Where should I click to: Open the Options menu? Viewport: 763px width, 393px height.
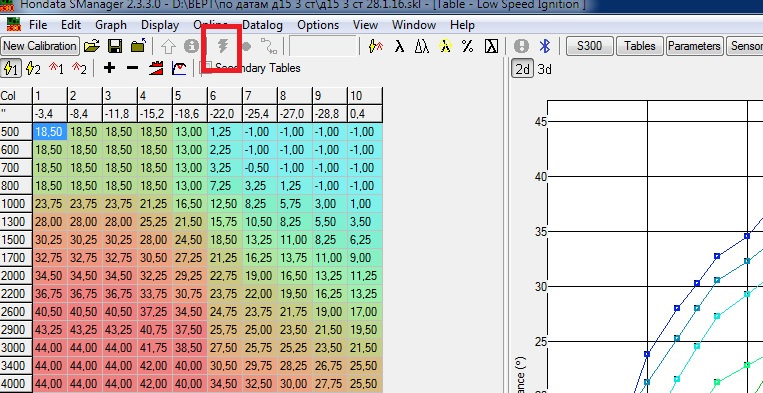318,25
